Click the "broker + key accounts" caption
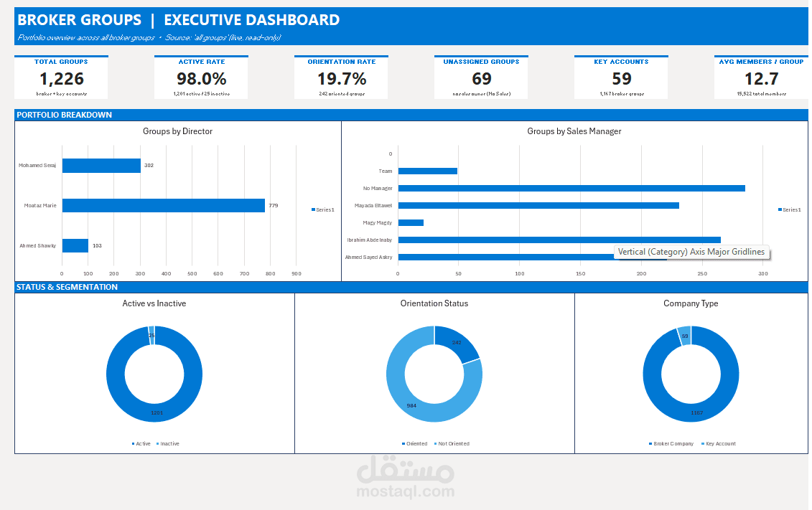The height and width of the screenshot is (510, 812). point(62,94)
